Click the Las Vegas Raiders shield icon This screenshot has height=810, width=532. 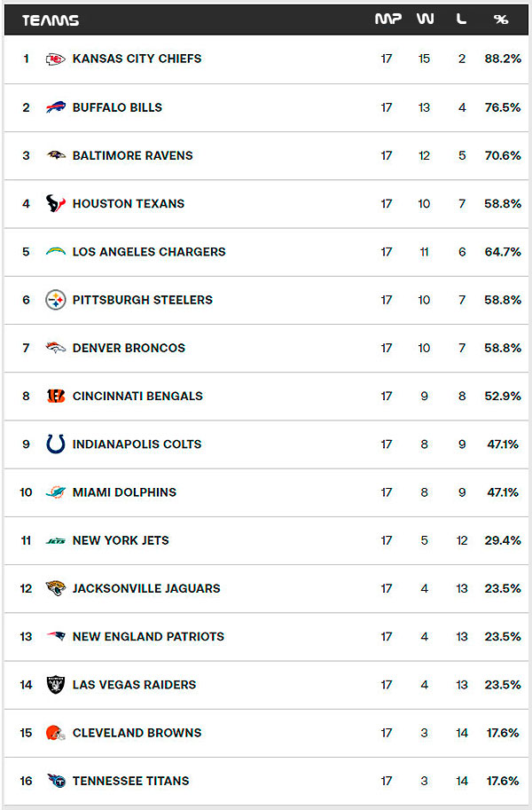56,684
